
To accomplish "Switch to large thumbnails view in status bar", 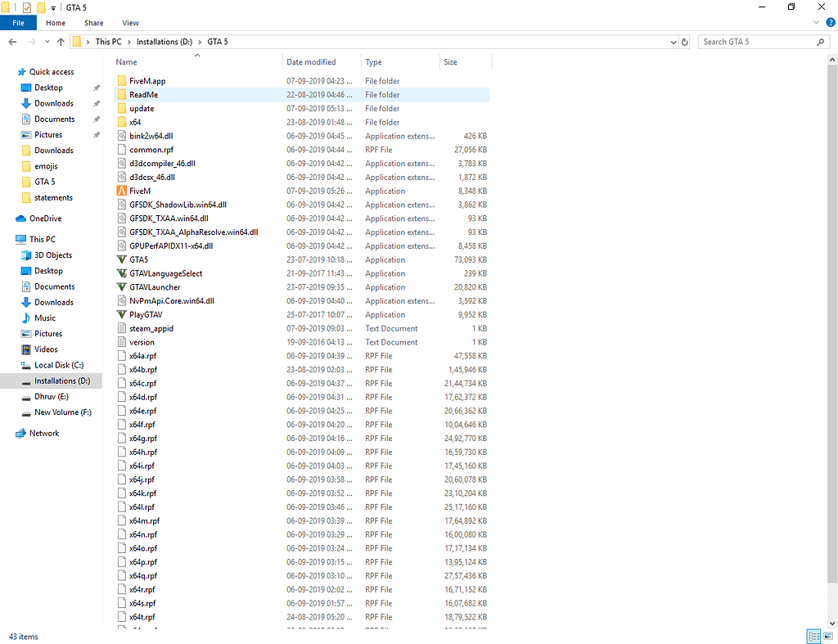I will [828, 637].
